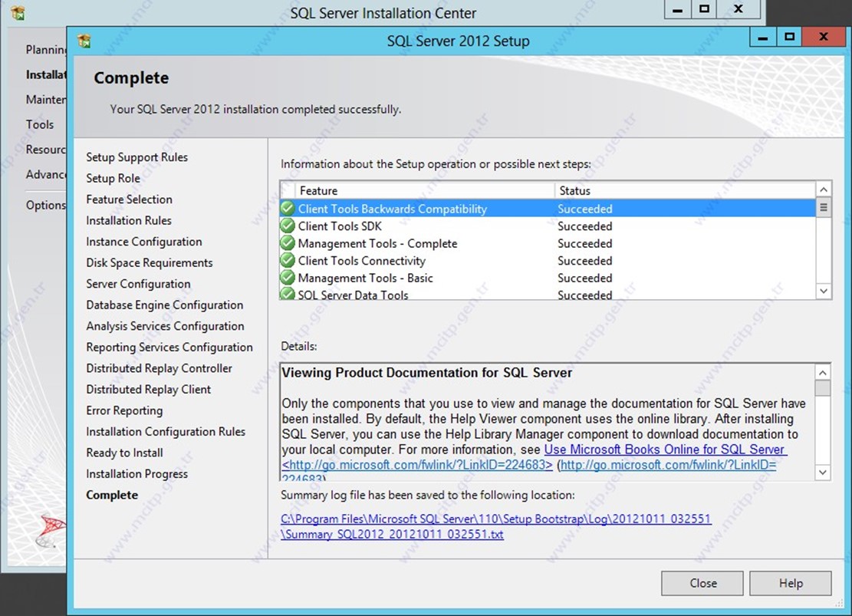Image resolution: width=852 pixels, height=616 pixels.
Task: Click Distributed Replay Controller step
Action: tap(159, 368)
